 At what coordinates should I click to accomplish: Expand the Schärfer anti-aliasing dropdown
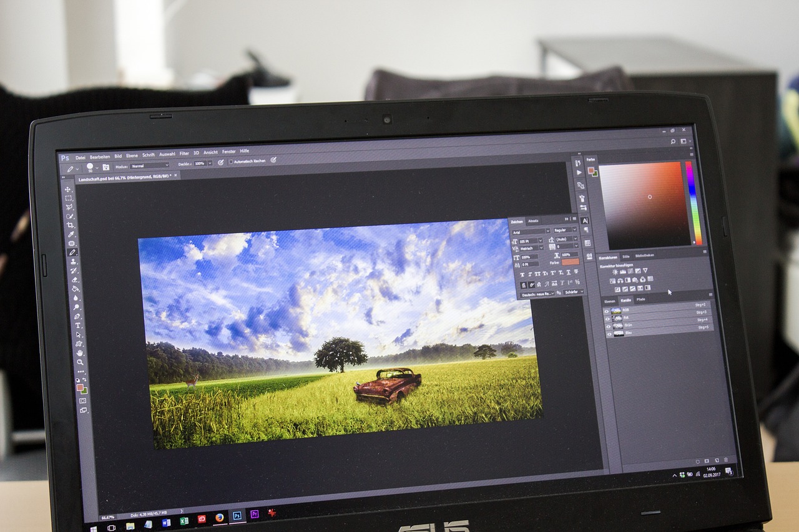tap(574, 291)
